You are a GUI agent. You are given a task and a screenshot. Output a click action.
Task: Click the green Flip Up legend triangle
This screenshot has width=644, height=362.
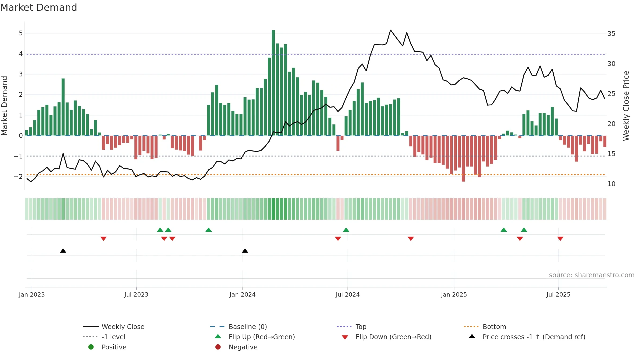coord(218,336)
